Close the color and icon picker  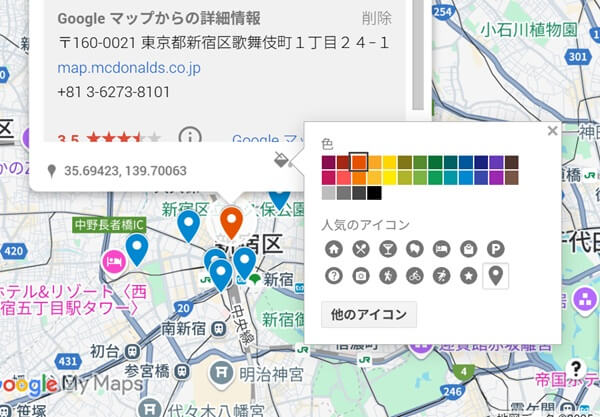552,131
